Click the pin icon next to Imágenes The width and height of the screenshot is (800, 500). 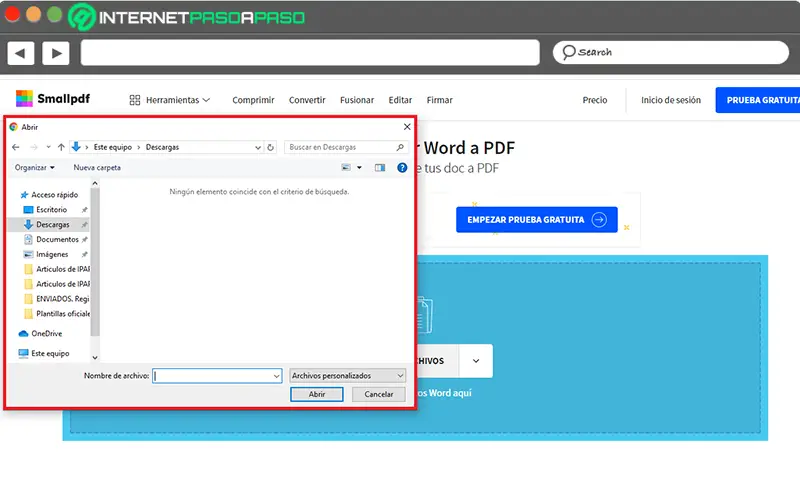coord(84,254)
